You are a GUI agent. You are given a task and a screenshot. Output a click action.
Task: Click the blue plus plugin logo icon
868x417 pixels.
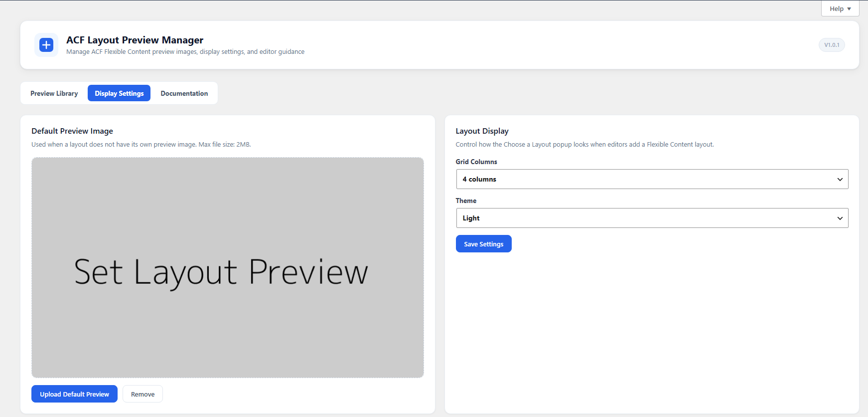pyautogui.click(x=46, y=45)
